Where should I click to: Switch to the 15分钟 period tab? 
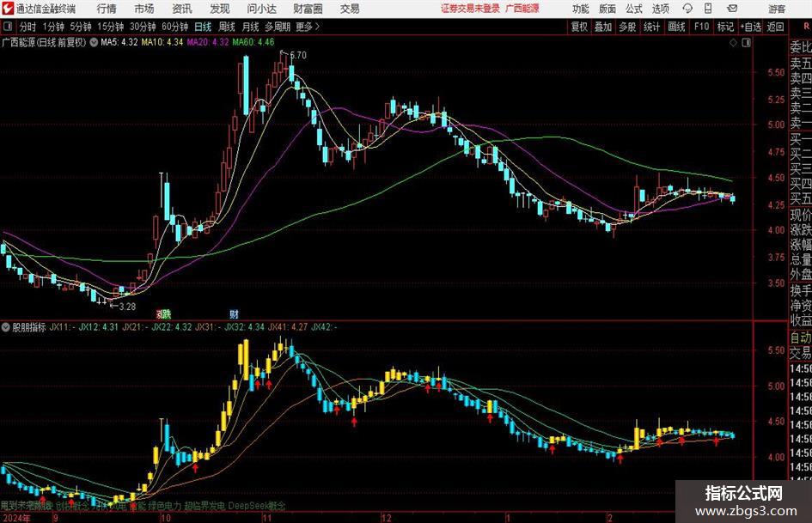point(111,27)
